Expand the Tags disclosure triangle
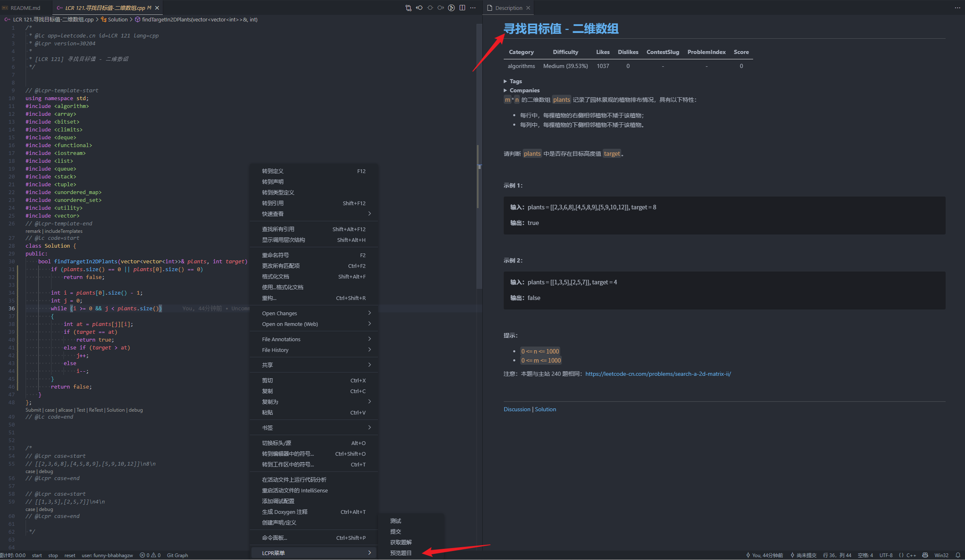Screen dimensions: 965x560 pyautogui.click(x=505, y=81)
